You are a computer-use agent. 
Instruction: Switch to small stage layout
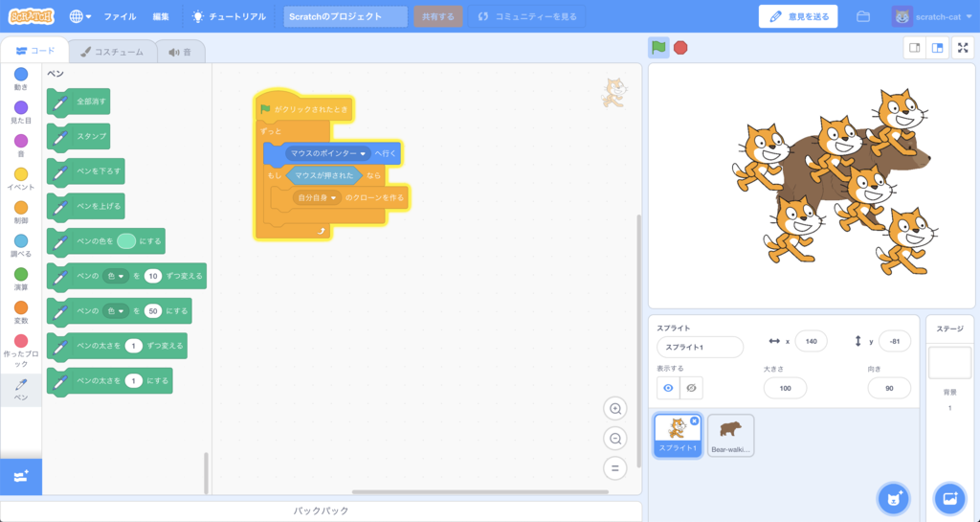[x=914, y=48]
